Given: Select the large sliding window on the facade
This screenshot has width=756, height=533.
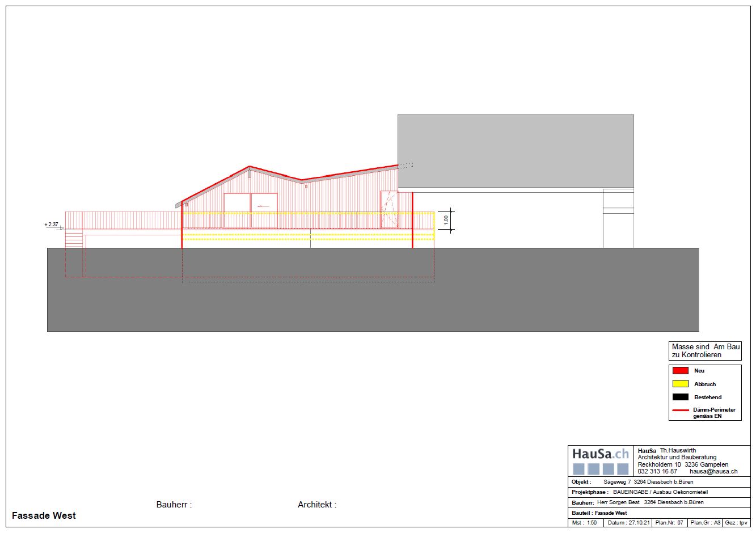Looking at the screenshot, I should click(x=250, y=210).
